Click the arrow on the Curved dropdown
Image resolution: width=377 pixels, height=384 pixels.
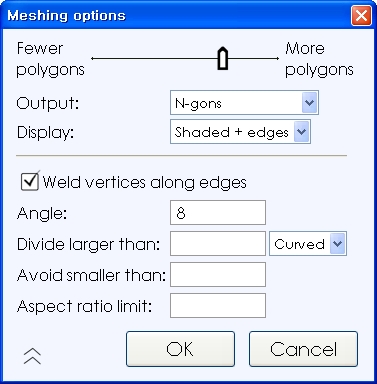(x=338, y=244)
